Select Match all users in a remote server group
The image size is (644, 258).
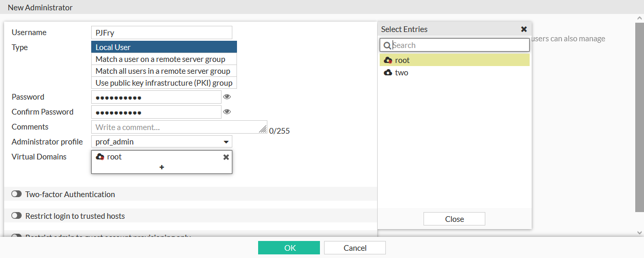point(164,71)
